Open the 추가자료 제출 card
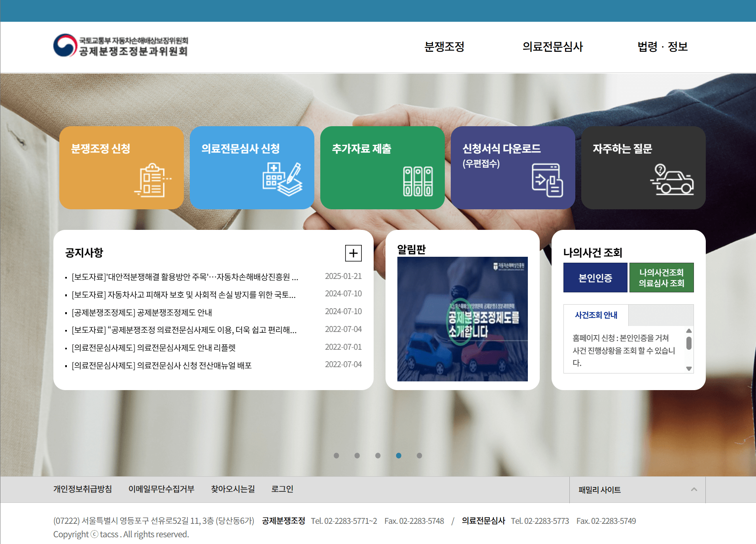The image size is (756, 544). pos(382,168)
